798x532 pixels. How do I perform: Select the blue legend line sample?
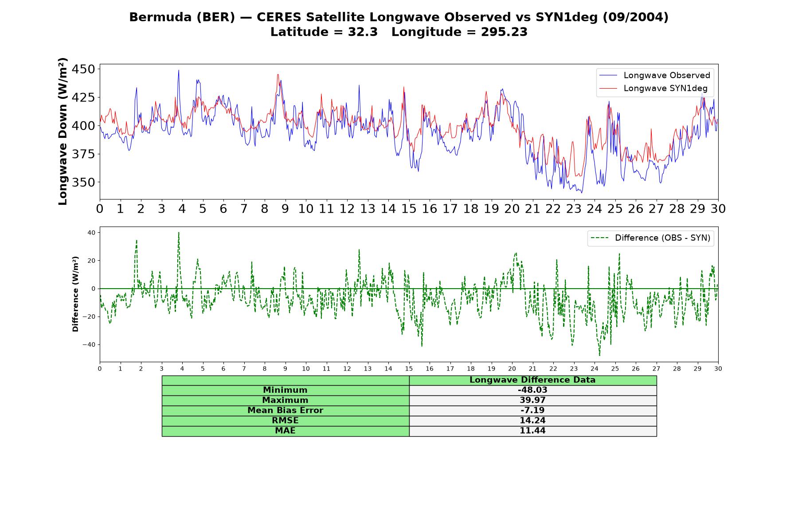[608, 76]
